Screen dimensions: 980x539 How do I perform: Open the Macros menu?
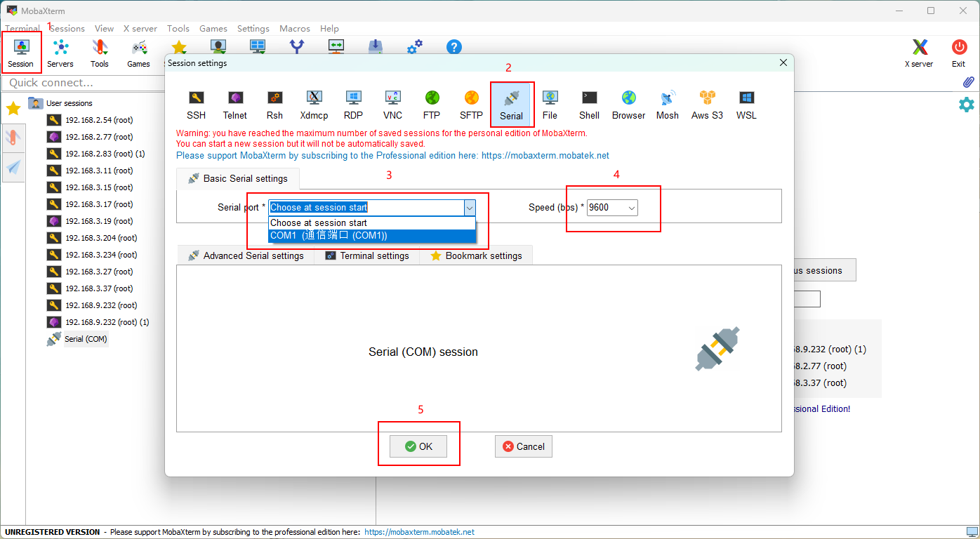295,29
